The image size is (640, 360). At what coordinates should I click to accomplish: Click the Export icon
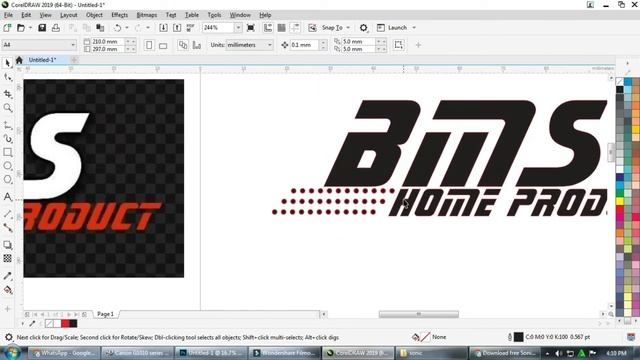177,28
